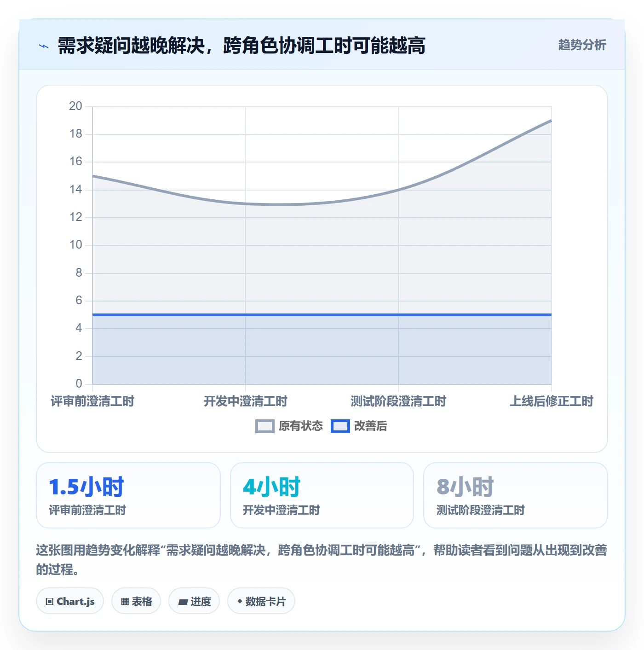Viewport: 644px width, 650px height.
Task: Click the diamond icon in the 数据卡片 chip
Action: click(240, 601)
